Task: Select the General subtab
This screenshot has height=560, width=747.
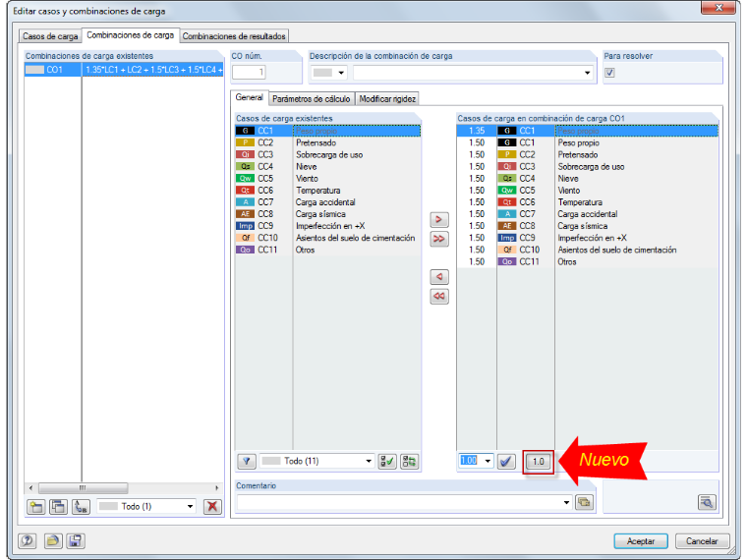Action: [249, 97]
